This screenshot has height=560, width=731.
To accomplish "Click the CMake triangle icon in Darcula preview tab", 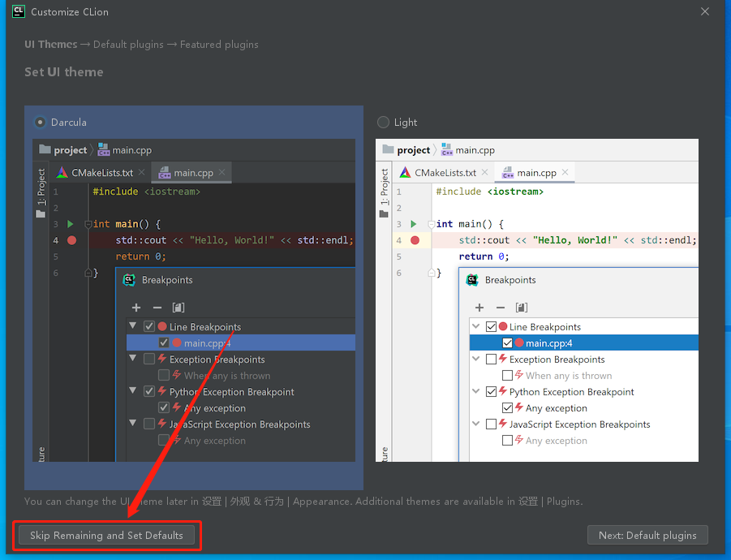I will coord(62,173).
